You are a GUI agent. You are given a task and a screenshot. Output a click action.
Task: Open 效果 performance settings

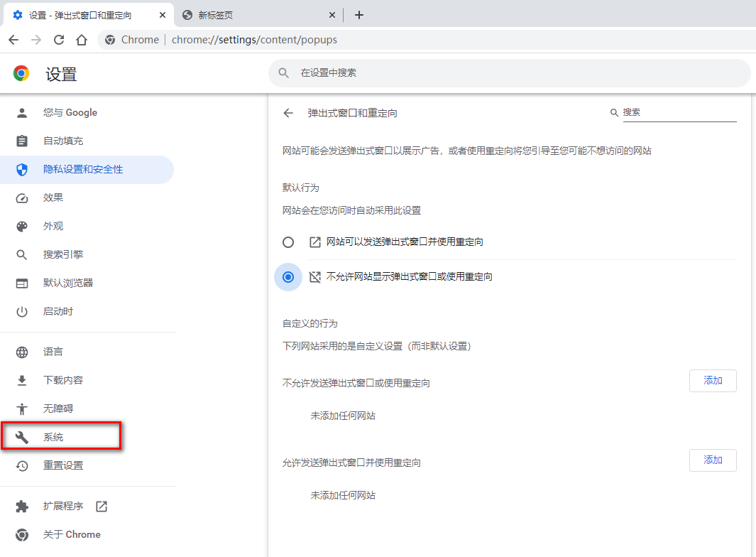[x=87, y=198]
